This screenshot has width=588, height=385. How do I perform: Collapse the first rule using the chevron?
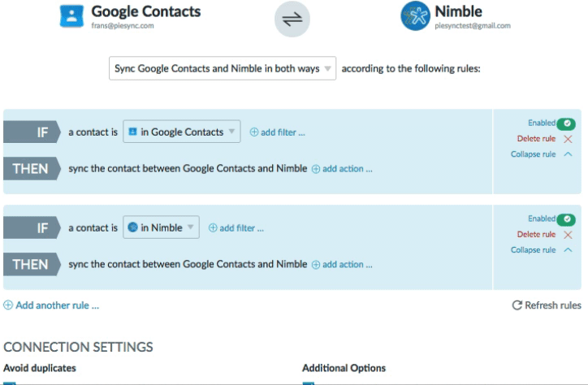pos(568,154)
